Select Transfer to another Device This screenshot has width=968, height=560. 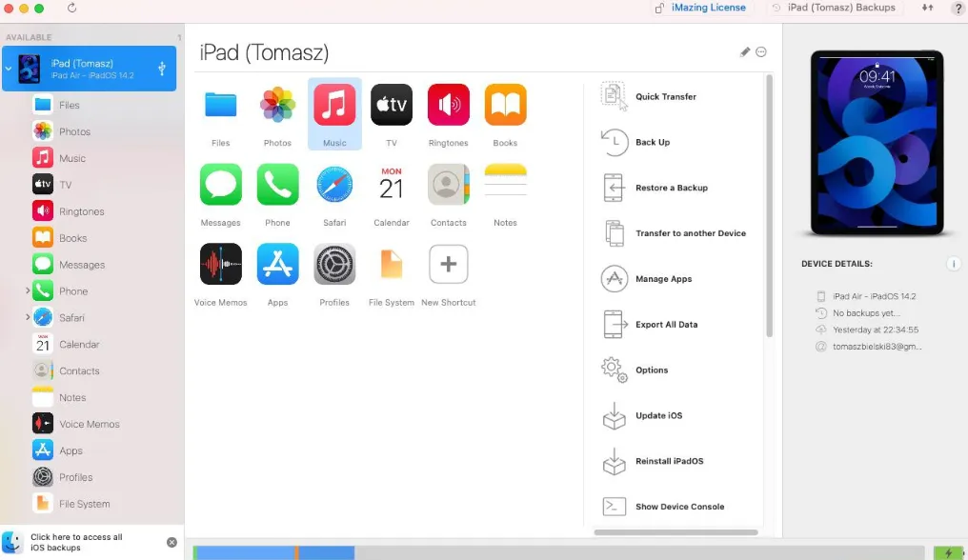(674, 233)
